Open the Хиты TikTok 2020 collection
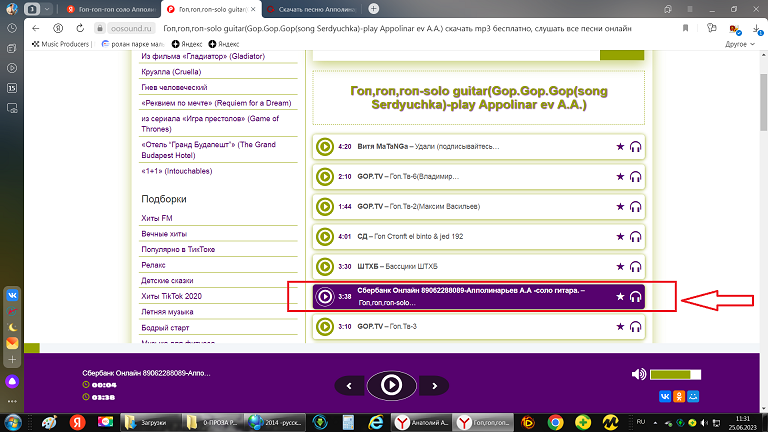 [171, 296]
